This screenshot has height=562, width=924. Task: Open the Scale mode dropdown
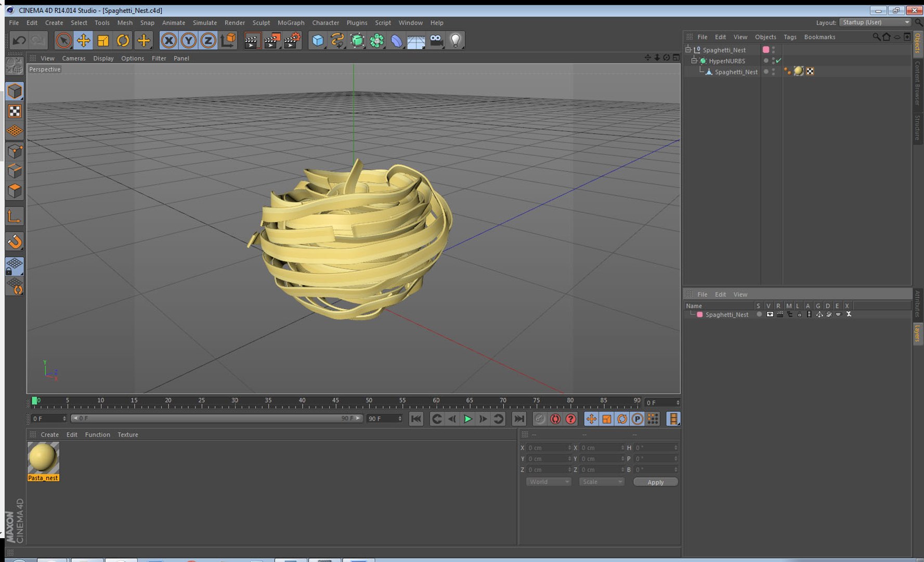coord(602,482)
